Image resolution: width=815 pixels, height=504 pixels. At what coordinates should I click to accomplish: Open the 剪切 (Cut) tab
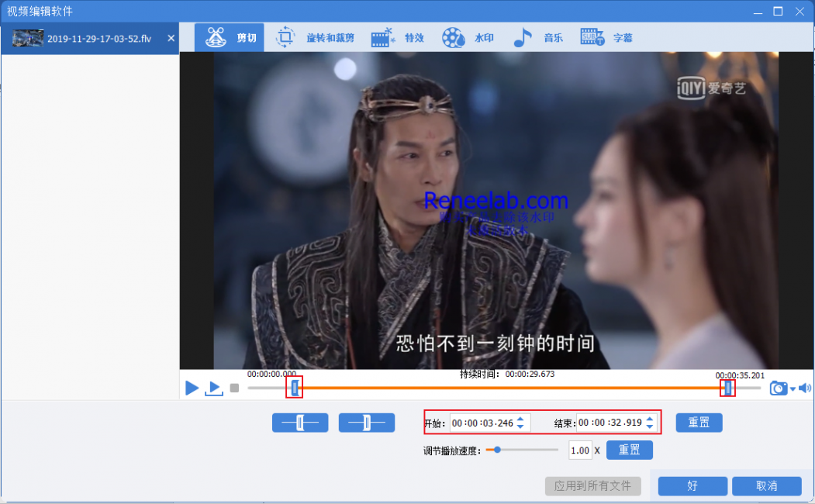230,37
